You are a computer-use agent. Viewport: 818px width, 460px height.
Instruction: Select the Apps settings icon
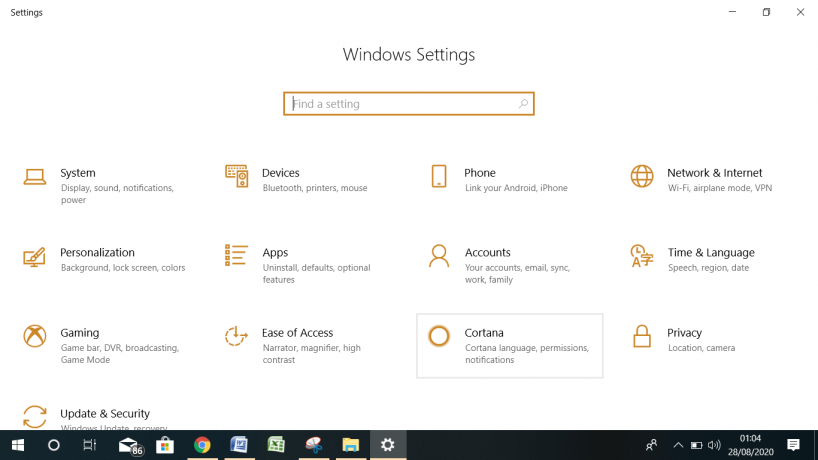click(236, 255)
